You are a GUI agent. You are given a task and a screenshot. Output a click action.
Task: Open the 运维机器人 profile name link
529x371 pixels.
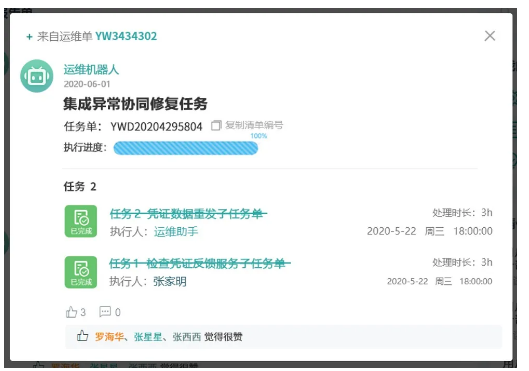[91, 69]
